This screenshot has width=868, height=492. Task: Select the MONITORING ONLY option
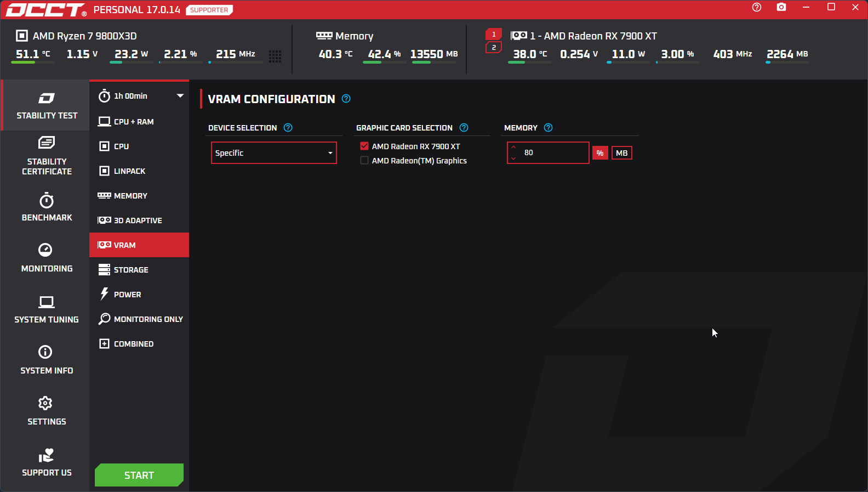pyautogui.click(x=139, y=319)
